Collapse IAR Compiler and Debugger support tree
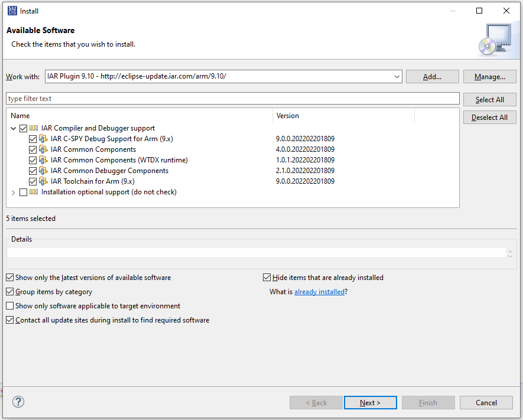 [x=14, y=128]
